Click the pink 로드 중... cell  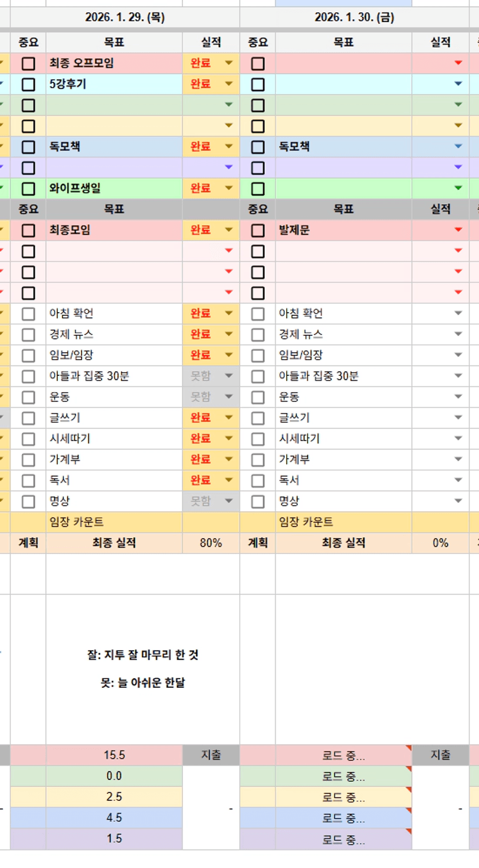click(343, 756)
